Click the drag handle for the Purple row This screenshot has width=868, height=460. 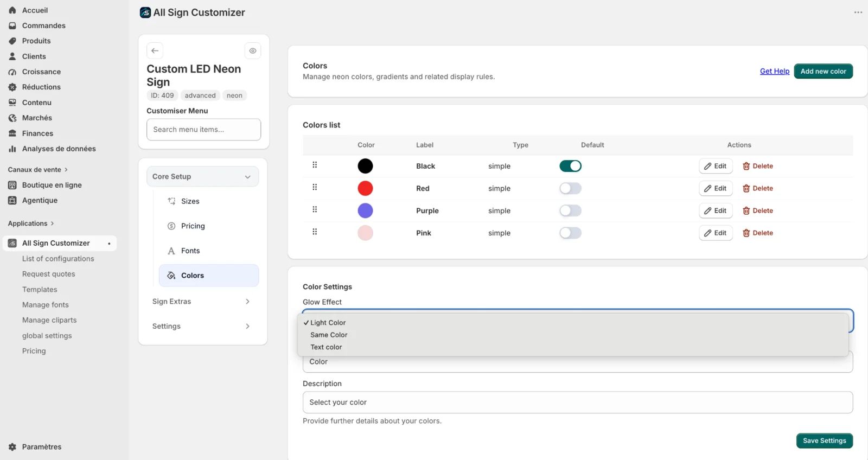point(315,209)
